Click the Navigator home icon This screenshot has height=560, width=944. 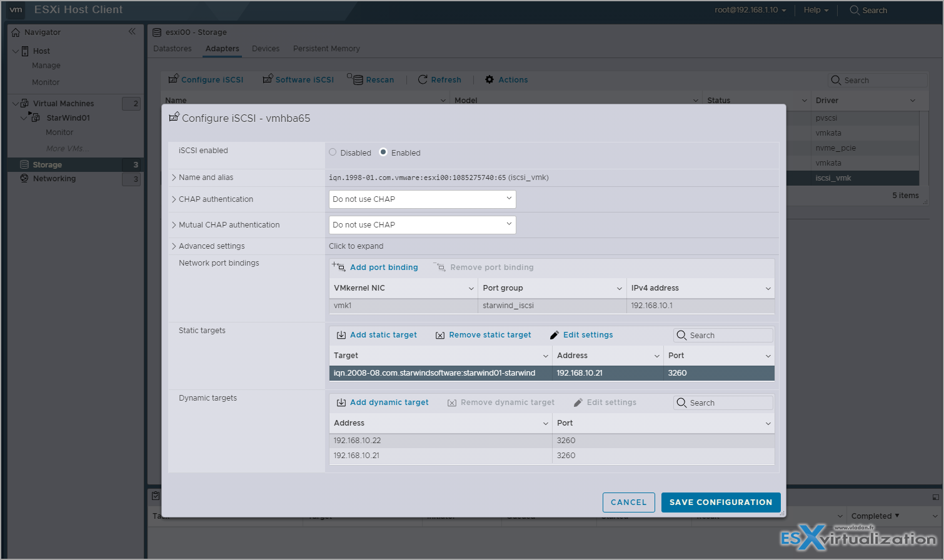point(16,32)
